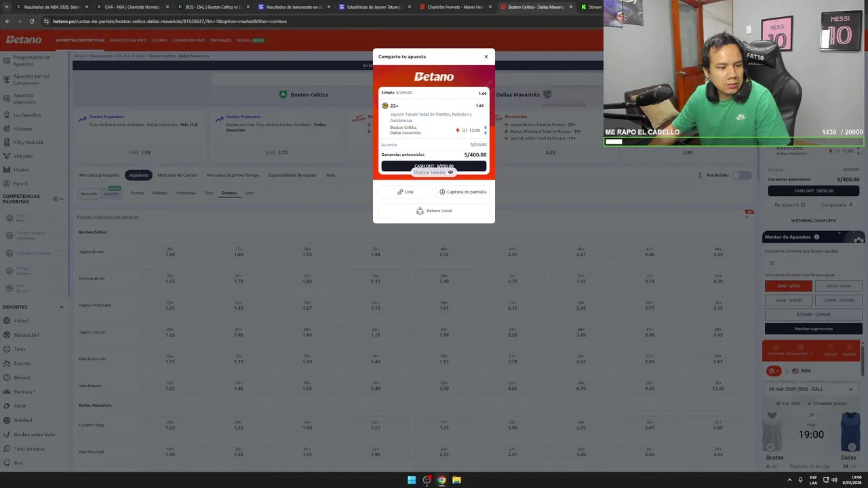Image resolution: width=868 pixels, height=488 pixels.
Task: Toggle the Bet Builder switch
Action: pos(742,176)
